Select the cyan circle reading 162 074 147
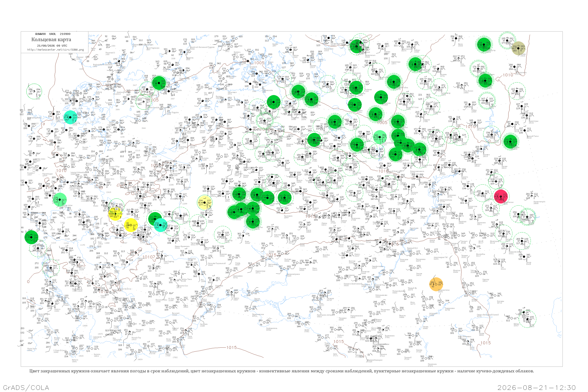Screen dimensions: 588x392 pos(71,117)
